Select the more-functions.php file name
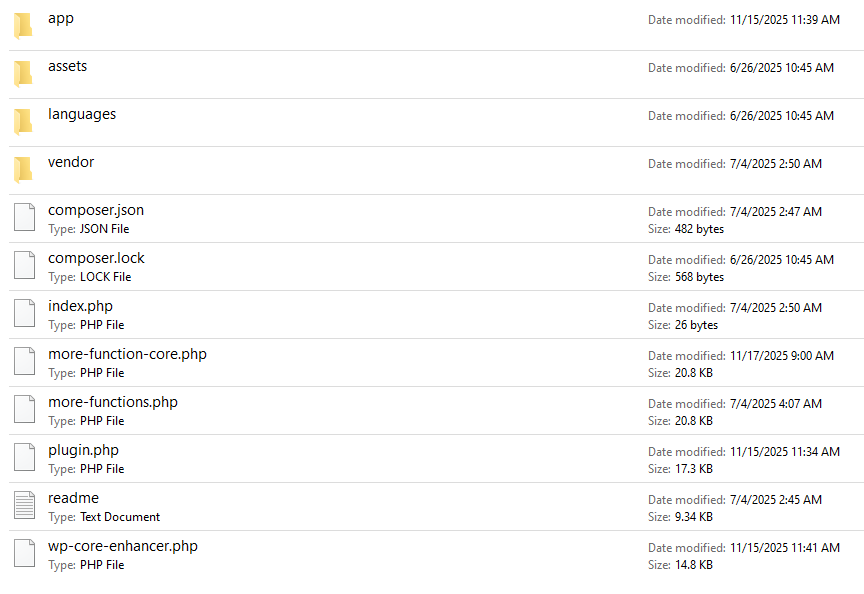This screenshot has height=594, width=864. tap(113, 402)
